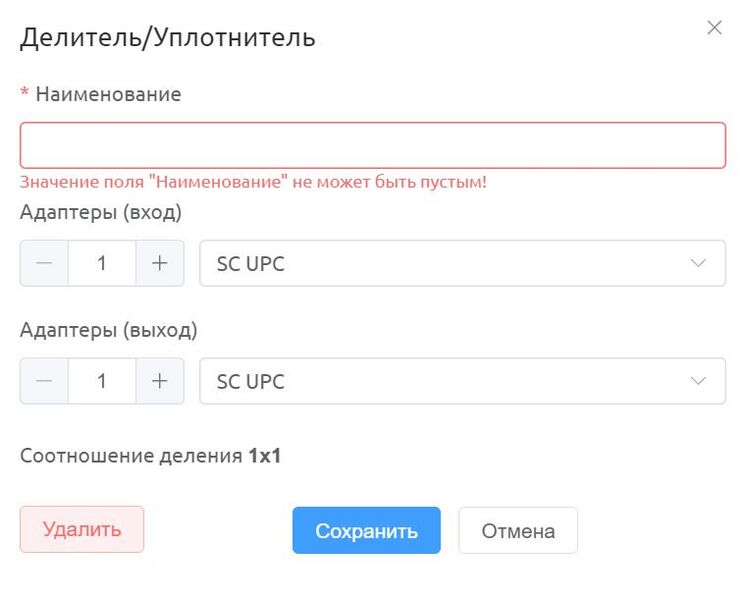The width and height of the screenshot is (746, 600).
Task: Increase input adapters count with plus
Action: 160,263
